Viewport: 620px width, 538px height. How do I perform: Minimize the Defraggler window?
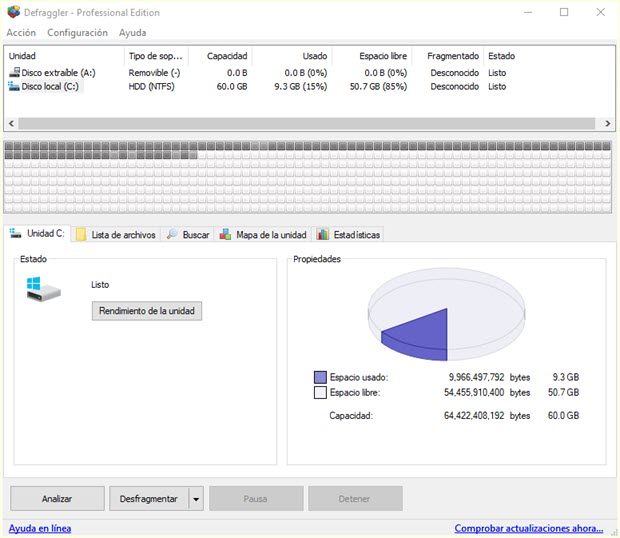coord(528,12)
